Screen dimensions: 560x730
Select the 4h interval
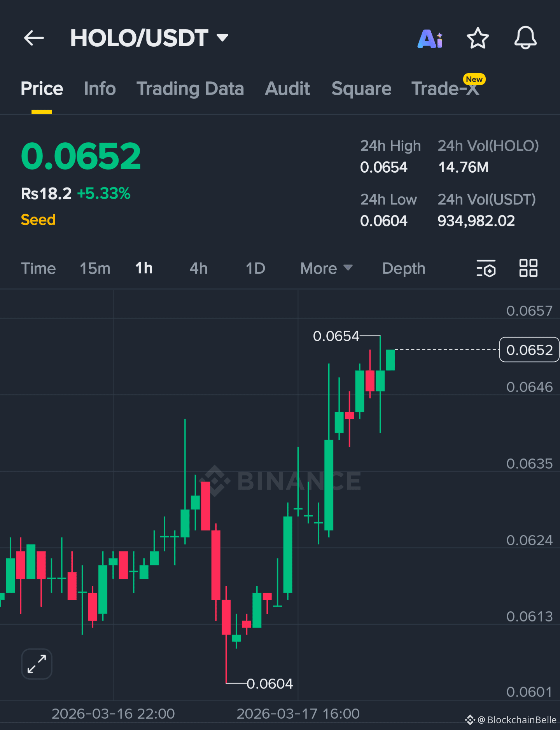[x=198, y=268]
